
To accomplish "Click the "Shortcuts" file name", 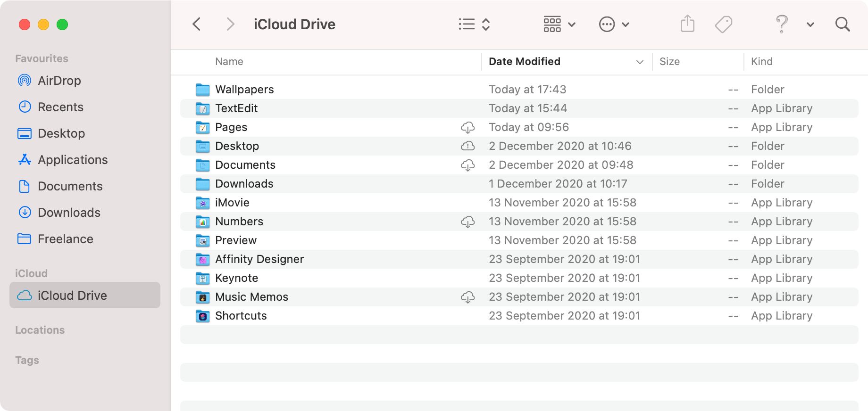I will [x=241, y=316].
